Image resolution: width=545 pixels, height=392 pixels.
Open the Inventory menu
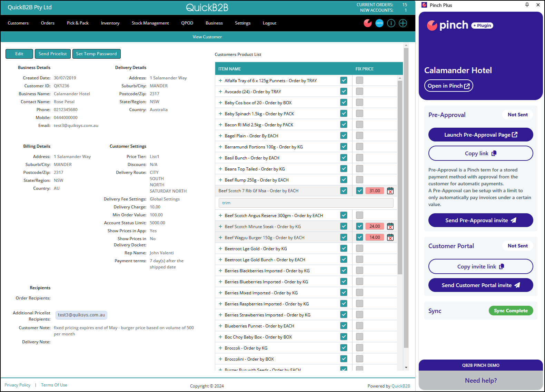click(110, 23)
